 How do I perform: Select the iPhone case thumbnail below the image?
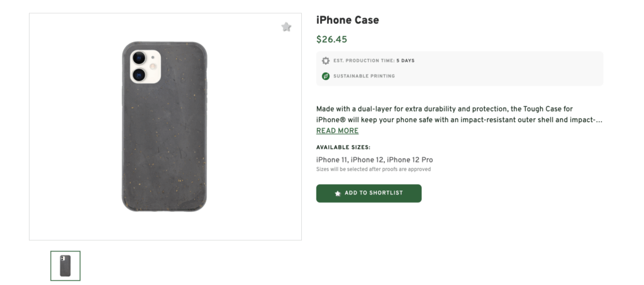tap(65, 265)
